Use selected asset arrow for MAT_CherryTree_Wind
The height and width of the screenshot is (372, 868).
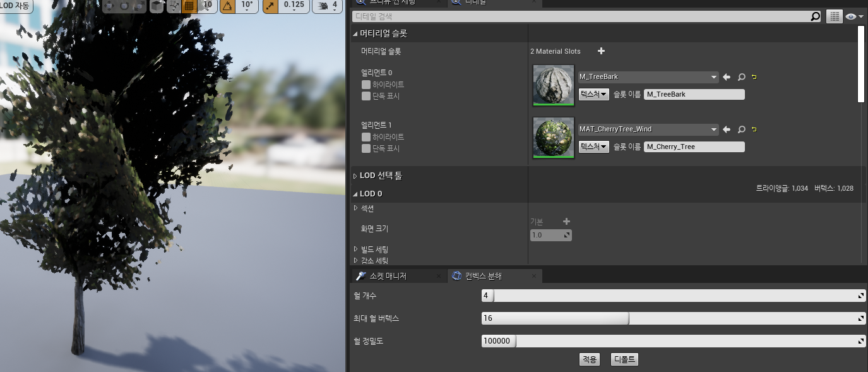click(x=727, y=129)
